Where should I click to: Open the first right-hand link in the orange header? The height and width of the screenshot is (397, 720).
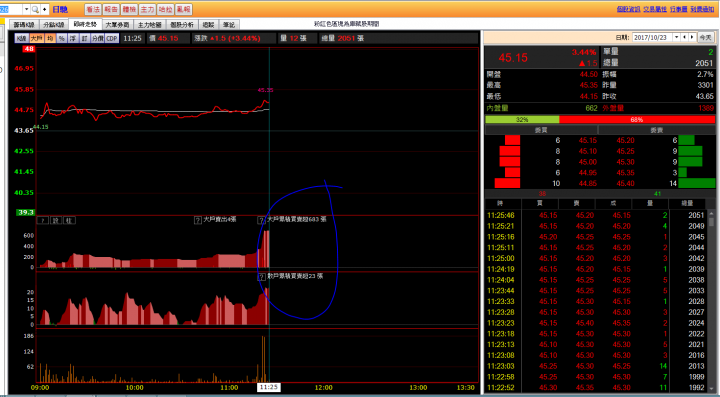click(x=628, y=9)
